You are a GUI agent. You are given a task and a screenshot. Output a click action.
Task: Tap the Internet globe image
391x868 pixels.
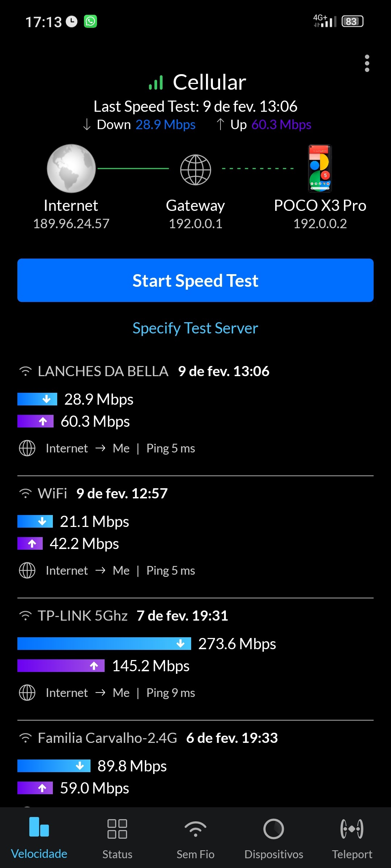(71, 169)
